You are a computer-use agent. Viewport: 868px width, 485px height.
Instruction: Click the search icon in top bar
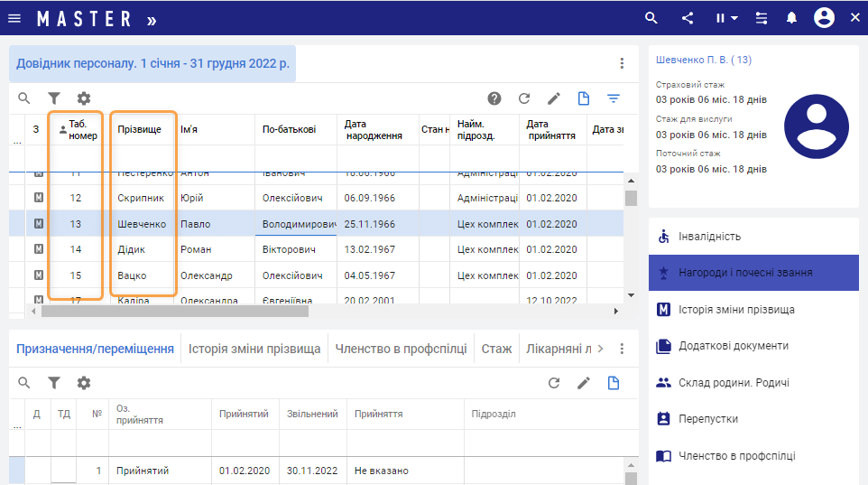tap(651, 18)
